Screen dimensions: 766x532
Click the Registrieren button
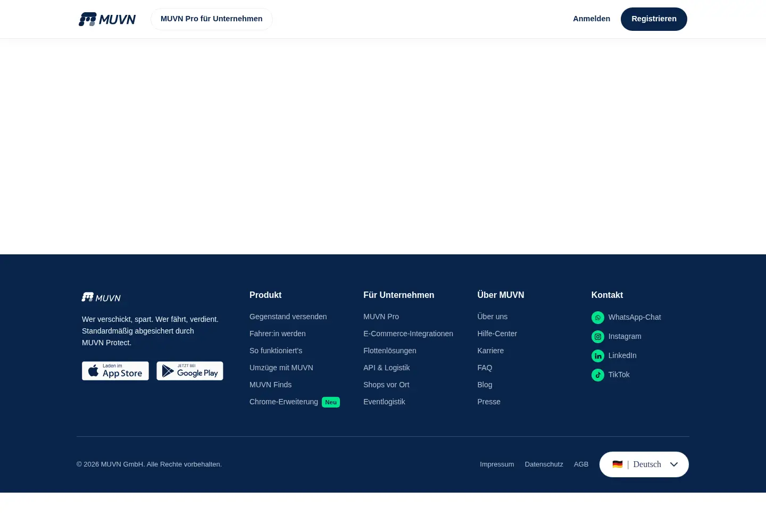pyautogui.click(x=654, y=19)
